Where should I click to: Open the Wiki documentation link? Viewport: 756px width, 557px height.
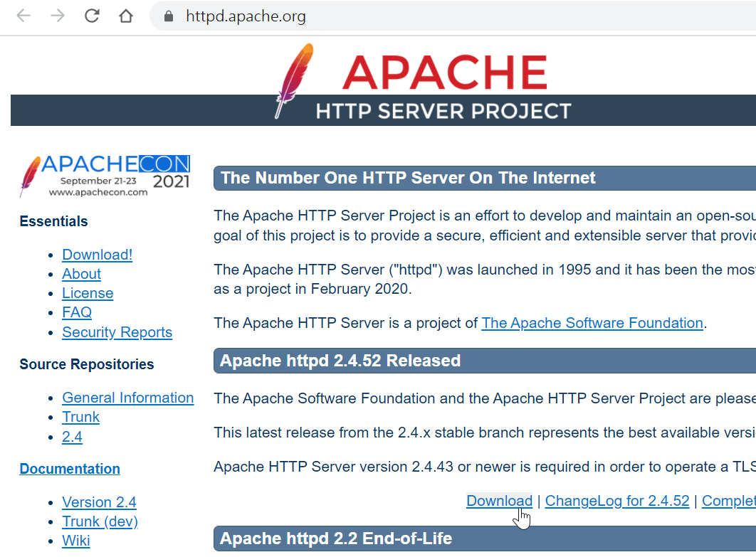75,541
